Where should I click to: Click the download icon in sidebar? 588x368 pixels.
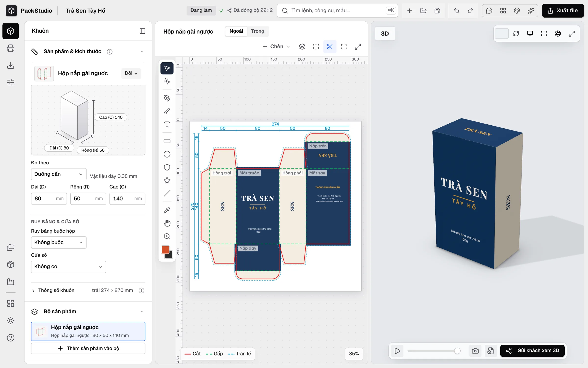pyautogui.click(x=11, y=66)
